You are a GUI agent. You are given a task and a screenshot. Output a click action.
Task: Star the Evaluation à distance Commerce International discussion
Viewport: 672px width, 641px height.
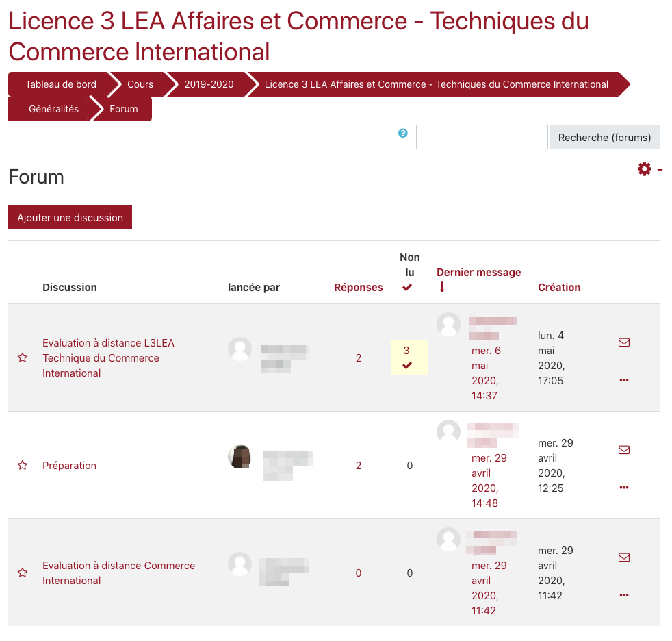click(23, 573)
